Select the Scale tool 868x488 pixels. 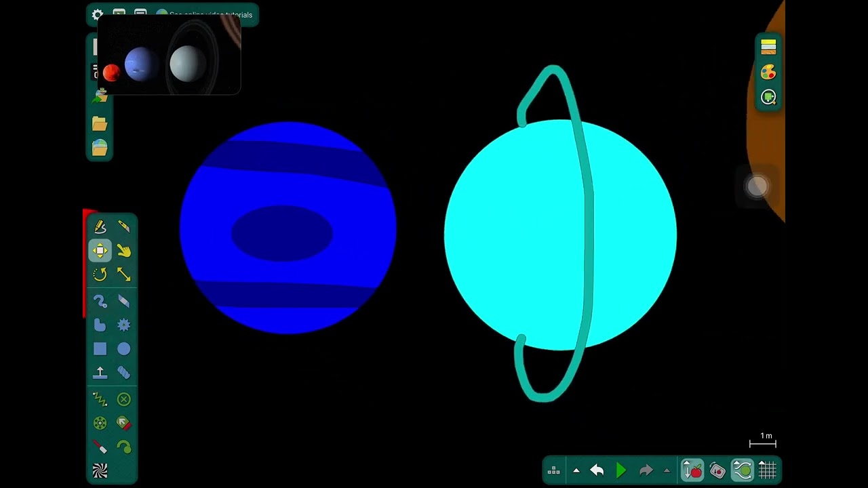(123, 274)
